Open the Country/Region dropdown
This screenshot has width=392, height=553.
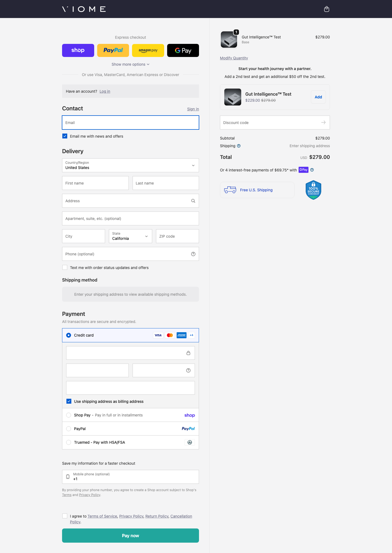pos(130,165)
